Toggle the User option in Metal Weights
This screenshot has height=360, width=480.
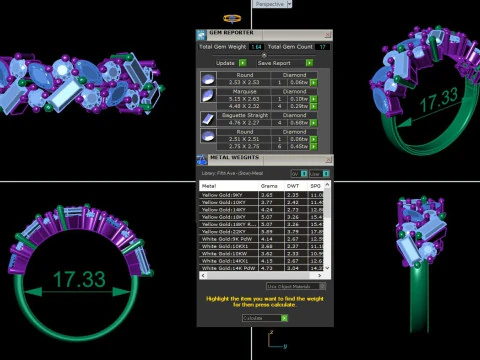[x=326, y=174]
